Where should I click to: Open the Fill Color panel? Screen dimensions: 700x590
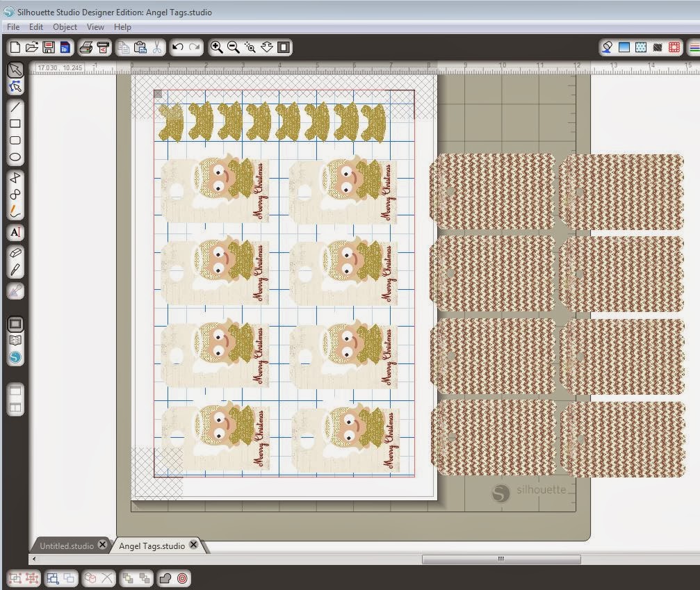[607, 47]
